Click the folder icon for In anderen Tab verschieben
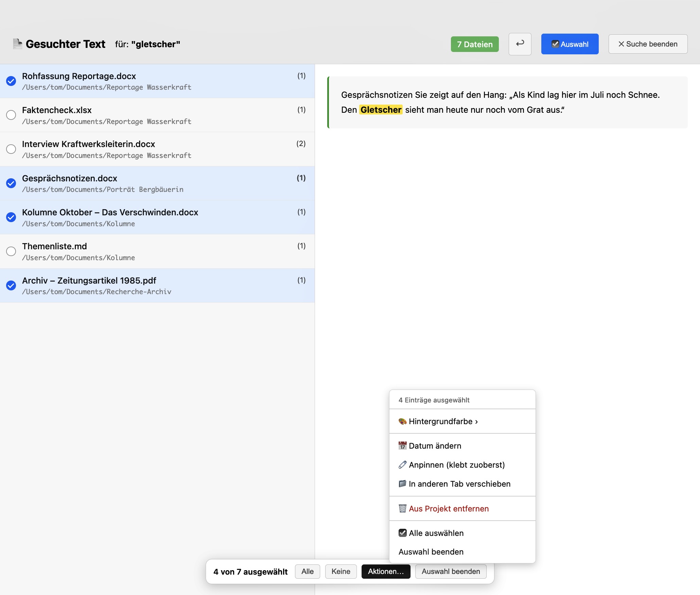 coord(402,484)
